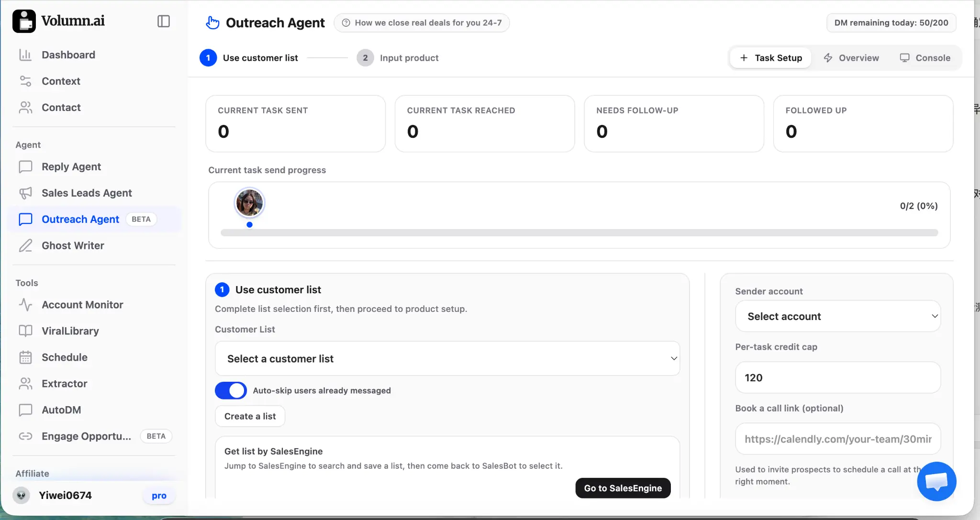Click the Context sliders icon

pos(25,81)
